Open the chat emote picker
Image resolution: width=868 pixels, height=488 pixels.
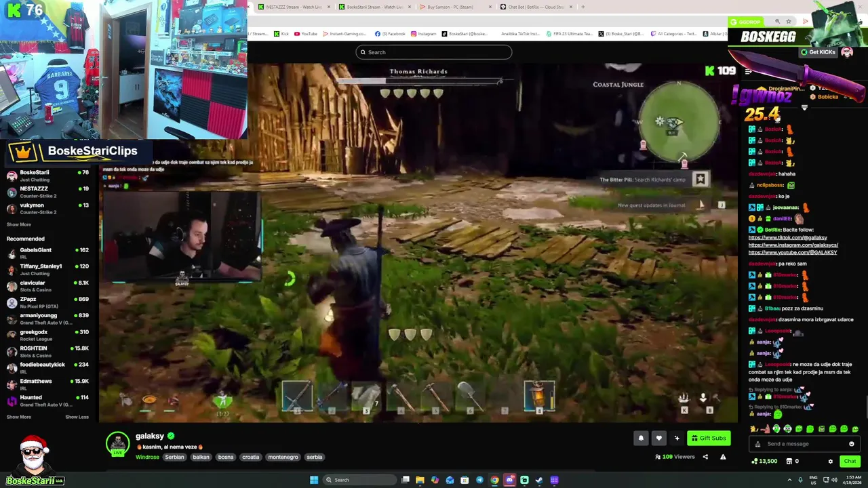(x=852, y=444)
